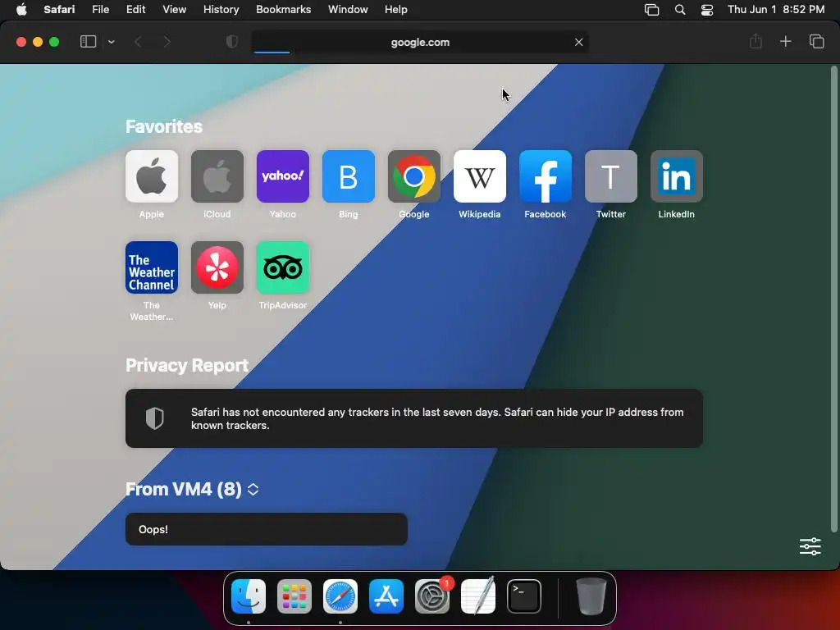Click the shield icon in the Privacy Report card
Screen dimensions: 840x630
(155, 418)
